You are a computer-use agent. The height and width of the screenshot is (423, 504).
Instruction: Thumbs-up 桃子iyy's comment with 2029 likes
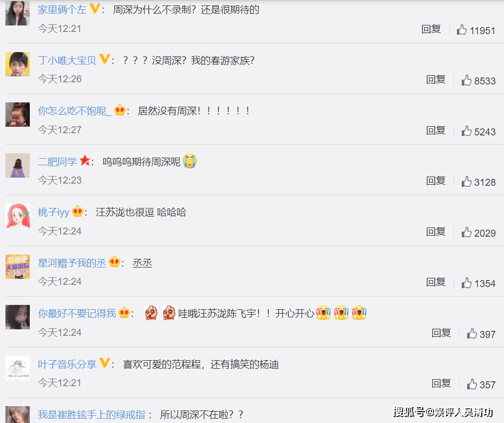(x=467, y=232)
